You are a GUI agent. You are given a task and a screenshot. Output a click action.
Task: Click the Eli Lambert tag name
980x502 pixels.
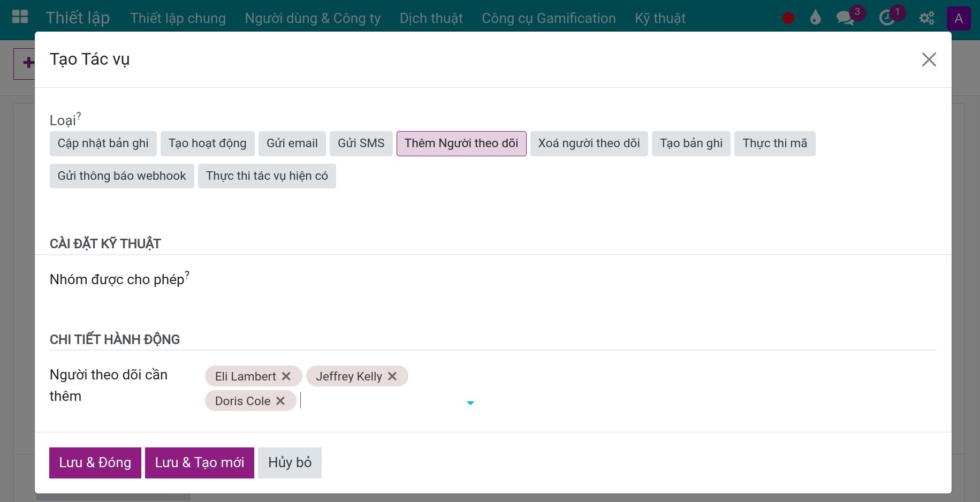click(x=246, y=376)
